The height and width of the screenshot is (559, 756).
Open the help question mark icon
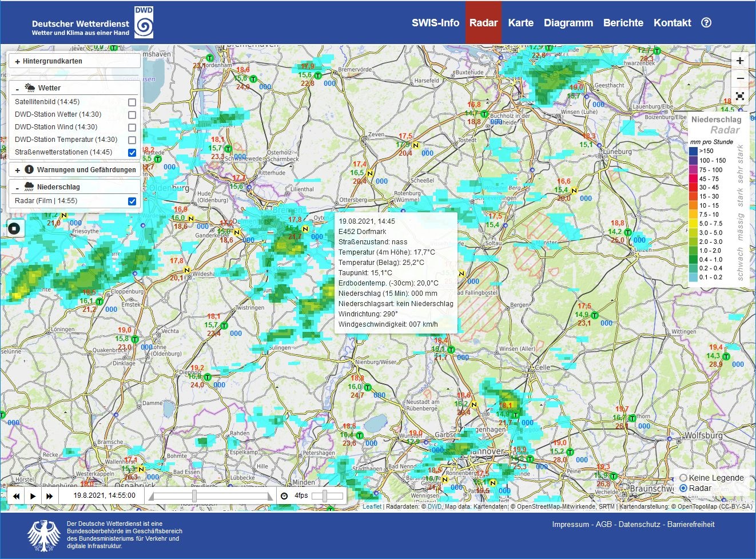706,23
